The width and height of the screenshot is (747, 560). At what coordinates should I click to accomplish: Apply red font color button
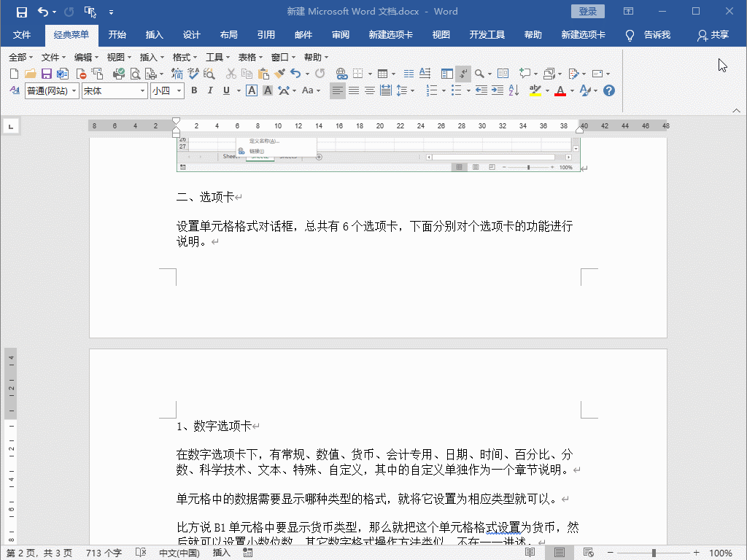[x=560, y=90]
